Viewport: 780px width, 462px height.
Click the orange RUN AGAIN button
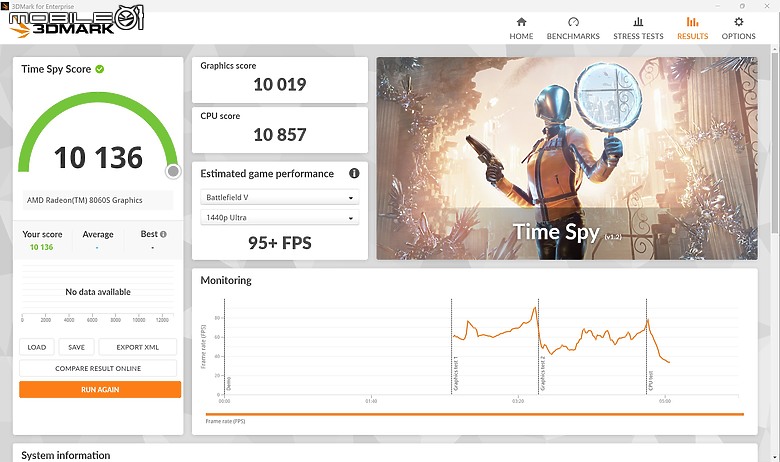(x=100, y=389)
